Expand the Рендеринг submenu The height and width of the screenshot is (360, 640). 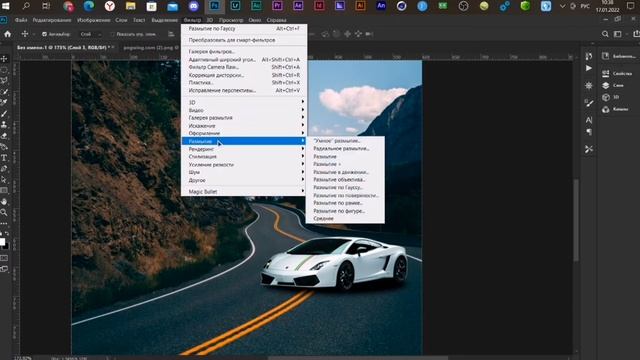(x=244, y=149)
